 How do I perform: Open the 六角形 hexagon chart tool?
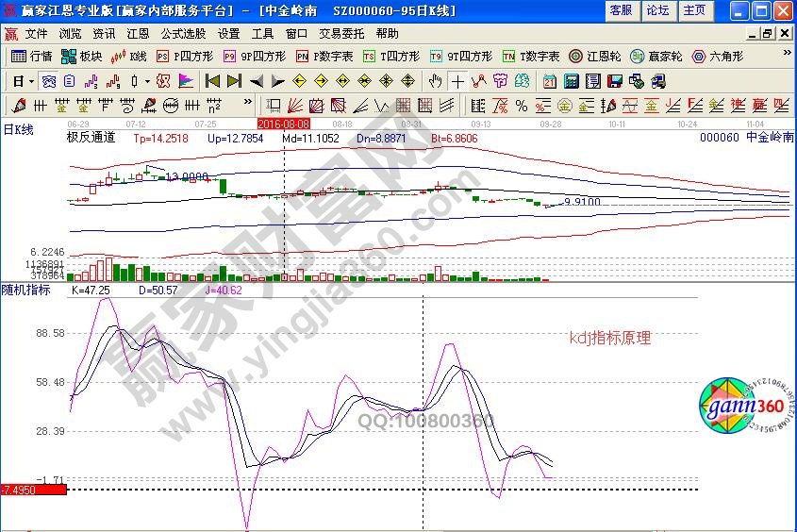pos(717,56)
